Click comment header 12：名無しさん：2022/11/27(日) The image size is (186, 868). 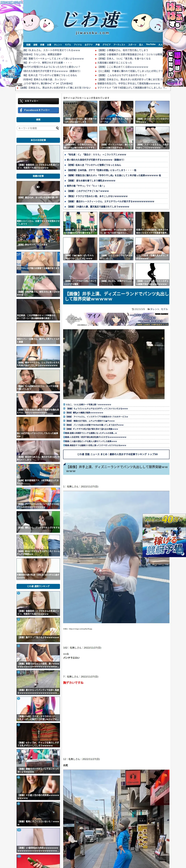(81, 759)
